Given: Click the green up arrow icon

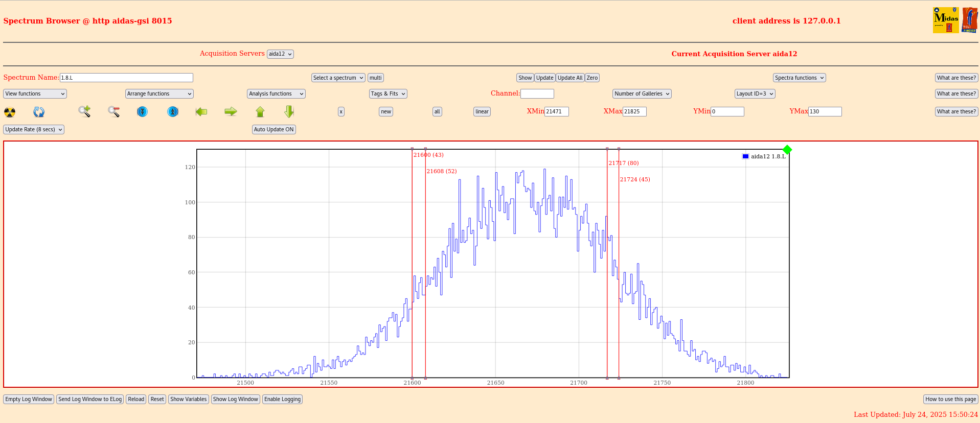Looking at the screenshot, I should [x=260, y=111].
